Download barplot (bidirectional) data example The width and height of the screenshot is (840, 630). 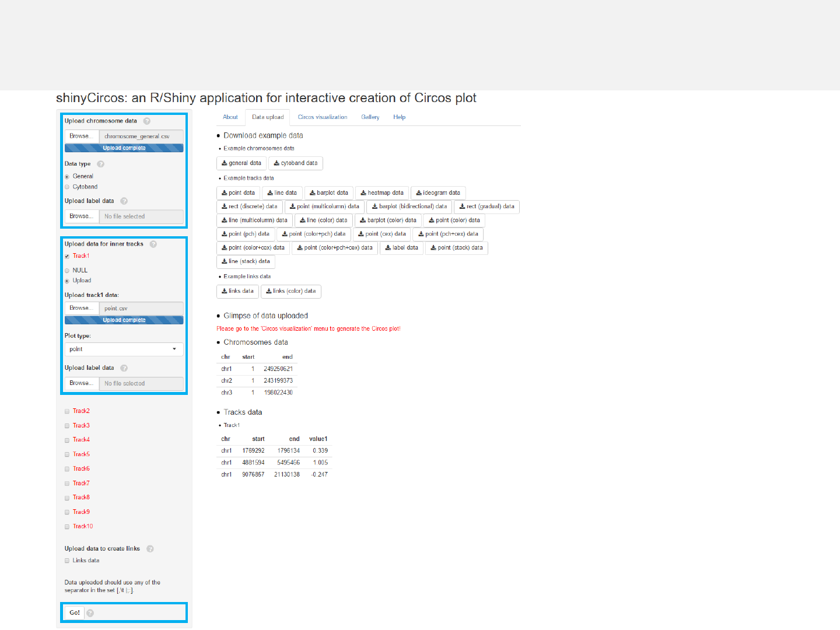[409, 206]
